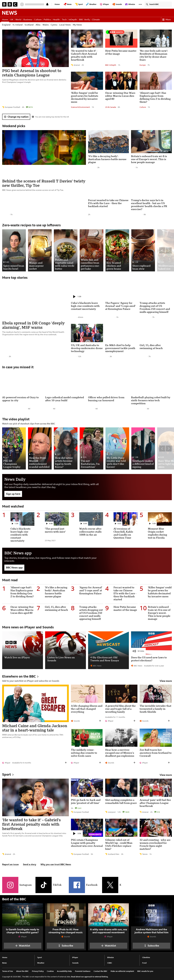
Task: Click 'Ebola spread in DR Congo' headline
Action: [33, 325]
